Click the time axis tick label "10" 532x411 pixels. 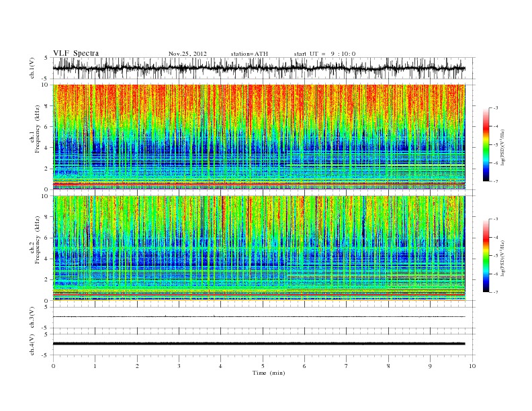pyautogui.click(x=472, y=366)
